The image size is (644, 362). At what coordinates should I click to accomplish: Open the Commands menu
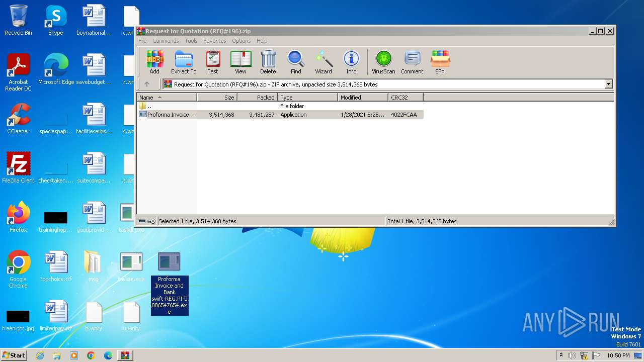pos(166,41)
